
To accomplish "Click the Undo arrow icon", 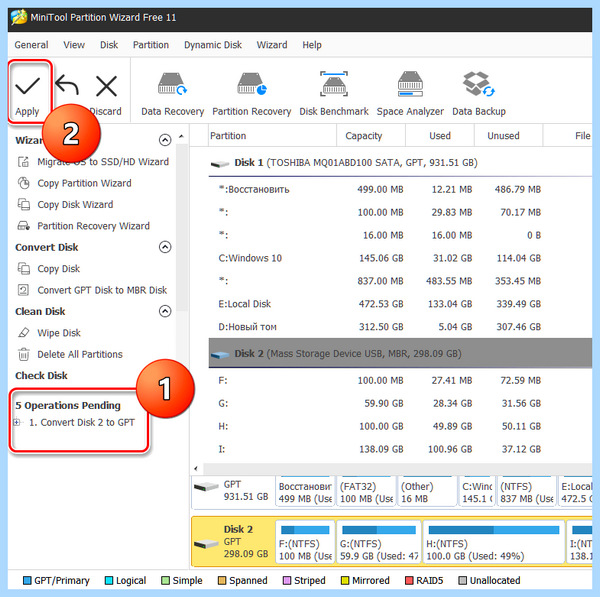I will (x=67, y=85).
